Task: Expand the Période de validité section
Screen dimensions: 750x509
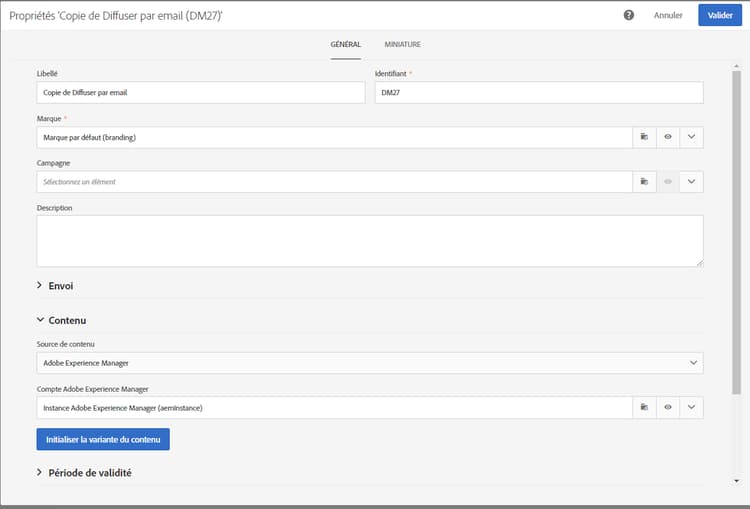Action: [84, 473]
